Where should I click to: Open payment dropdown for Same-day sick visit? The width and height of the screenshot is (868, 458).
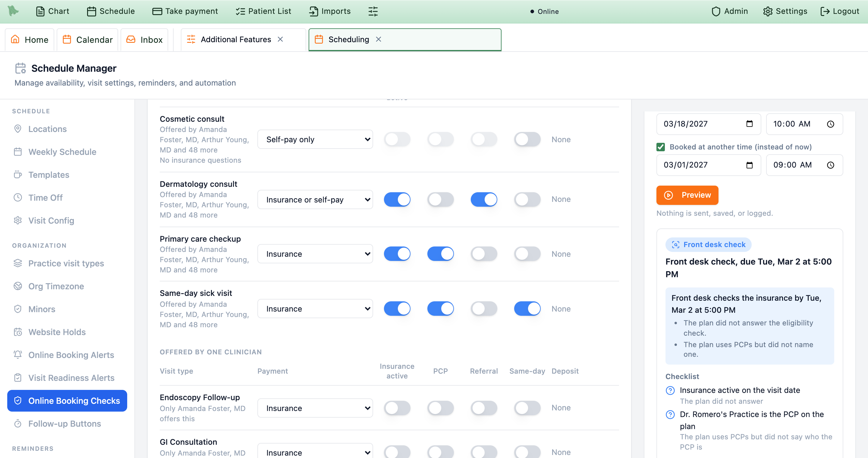(x=315, y=309)
